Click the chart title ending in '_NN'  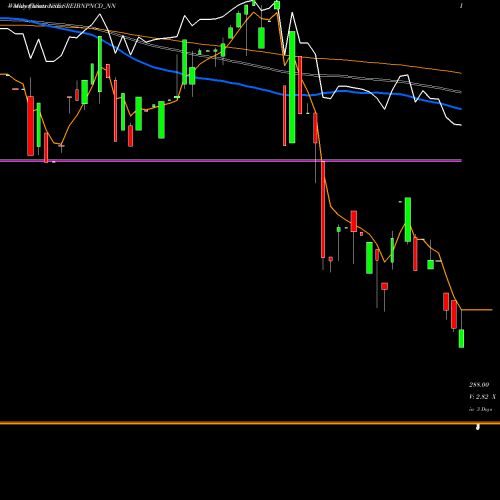[x=62, y=6]
